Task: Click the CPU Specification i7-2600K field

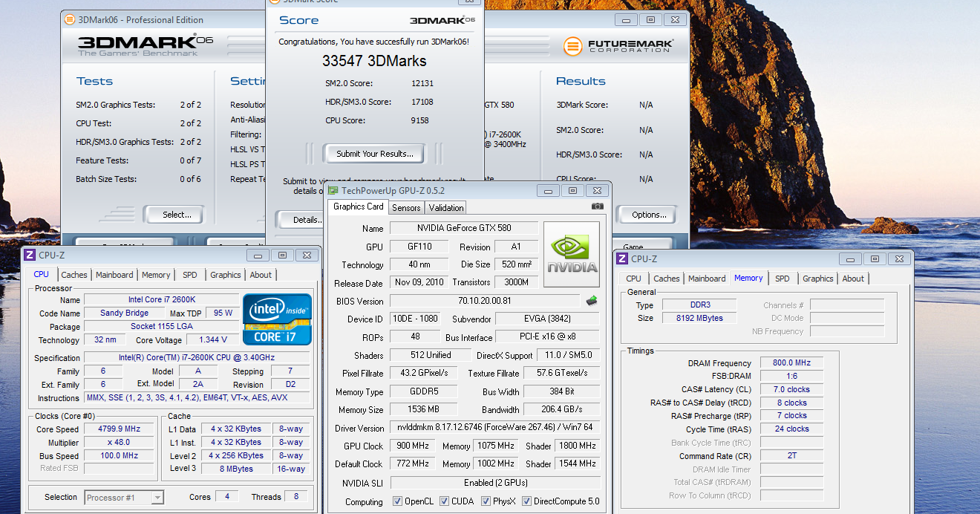Action: click(x=197, y=357)
